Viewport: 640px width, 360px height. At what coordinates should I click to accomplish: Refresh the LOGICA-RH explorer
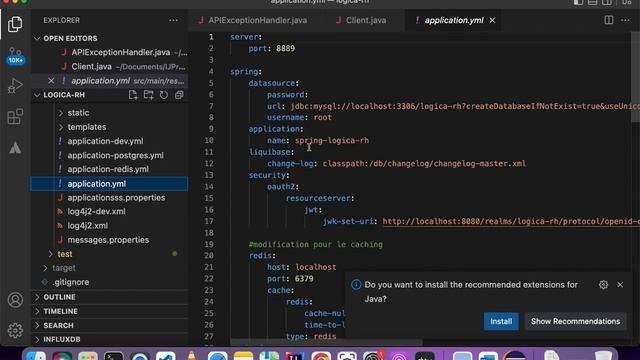click(x=164, y=95)
